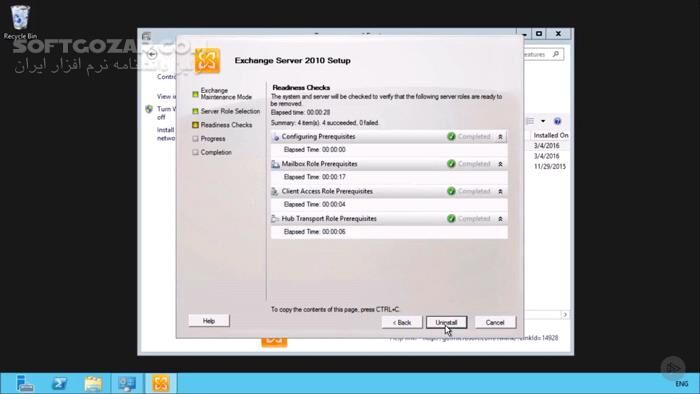Click the Installed On column header
Viewport: 700px width, 394px height.
click(x=551, y=135)
